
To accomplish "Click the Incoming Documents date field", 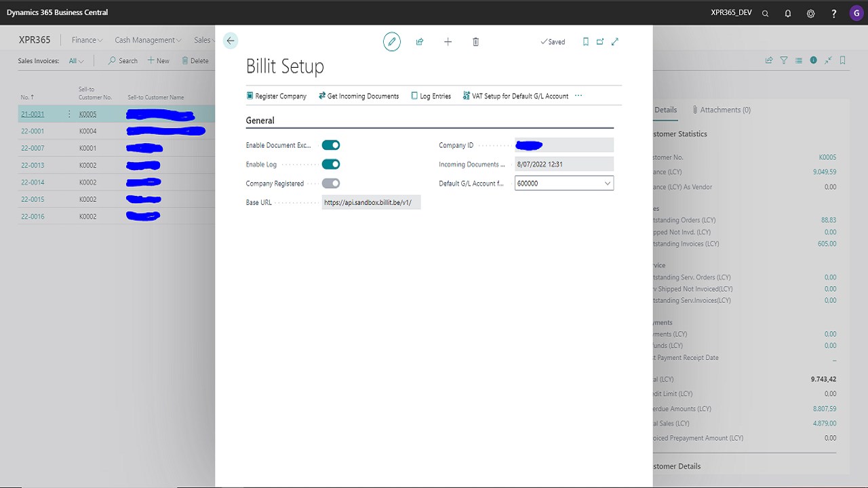I will click(x=564, y=164).
